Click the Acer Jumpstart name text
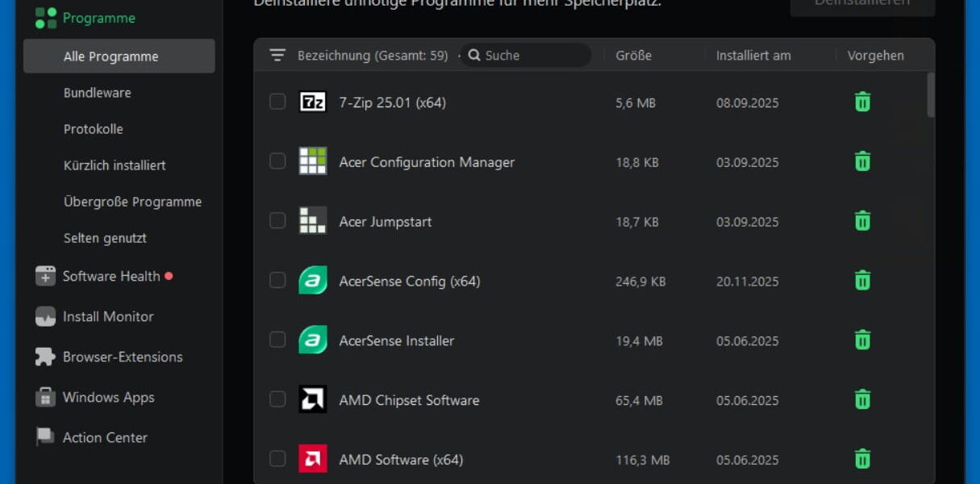Screen dimensions: 980x484 385,222
